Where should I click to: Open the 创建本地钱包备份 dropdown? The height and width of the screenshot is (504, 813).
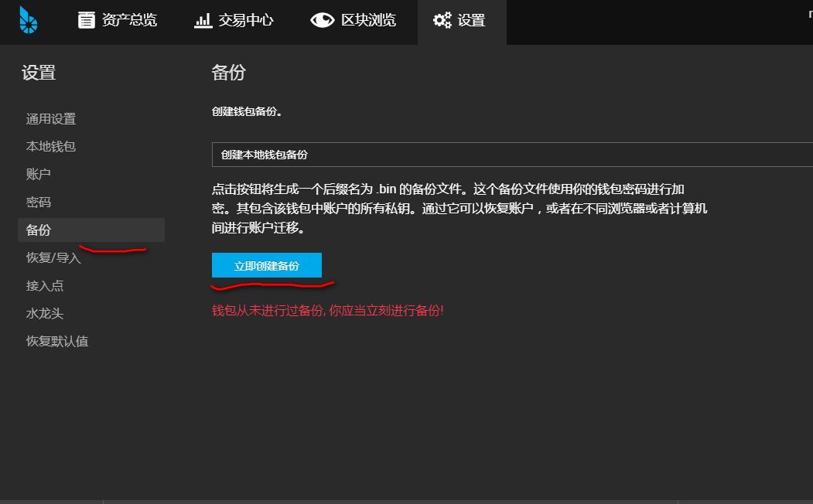464,154
